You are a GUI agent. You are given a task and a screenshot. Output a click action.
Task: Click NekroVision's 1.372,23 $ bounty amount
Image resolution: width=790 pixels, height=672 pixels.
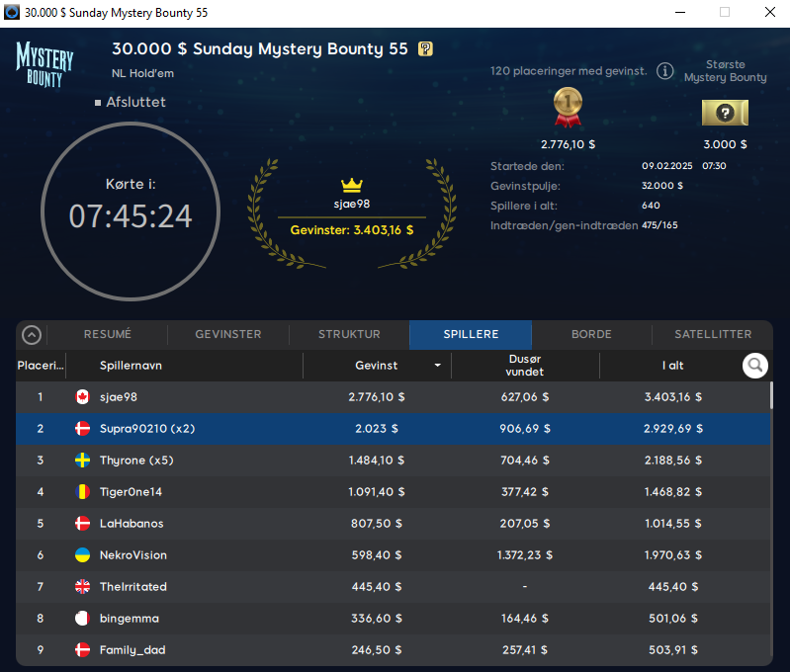(524, 555)
